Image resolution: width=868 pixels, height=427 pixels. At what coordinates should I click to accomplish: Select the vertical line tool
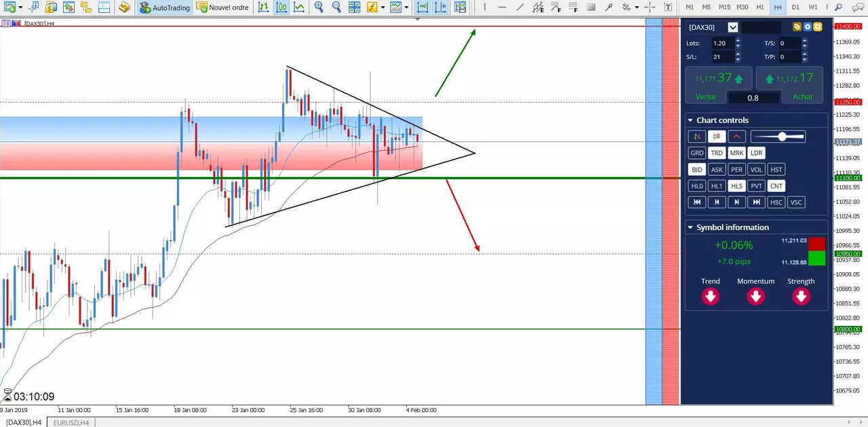(x=485, y=7)
